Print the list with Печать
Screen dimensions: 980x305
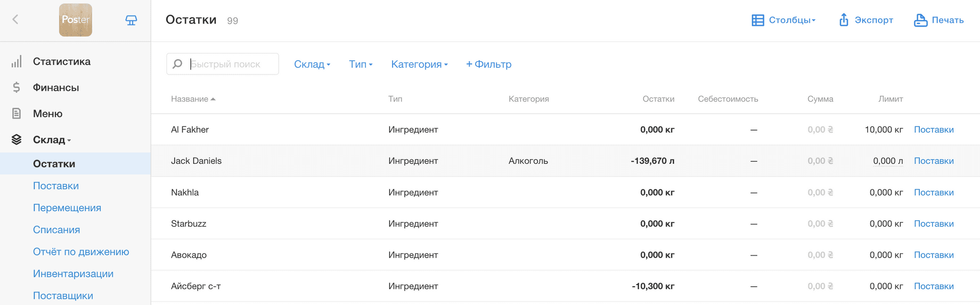coord(939,20)
